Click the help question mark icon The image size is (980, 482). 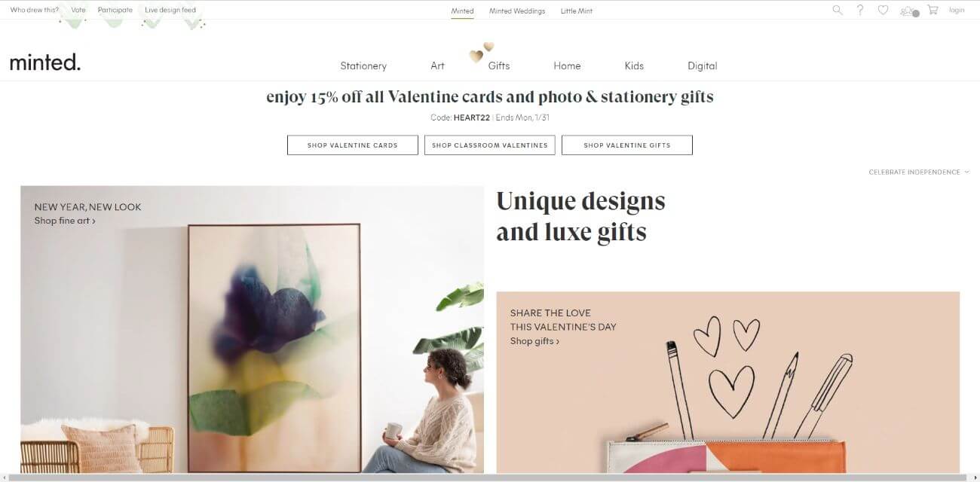coord(860,10)
